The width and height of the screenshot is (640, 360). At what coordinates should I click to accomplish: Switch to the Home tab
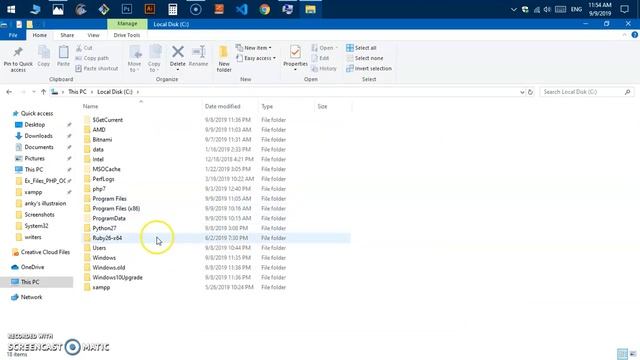[40, 35]
